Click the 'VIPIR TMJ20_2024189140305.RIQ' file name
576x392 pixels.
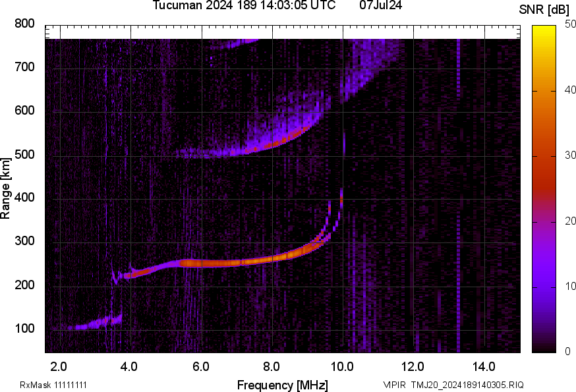coord(453,385)
